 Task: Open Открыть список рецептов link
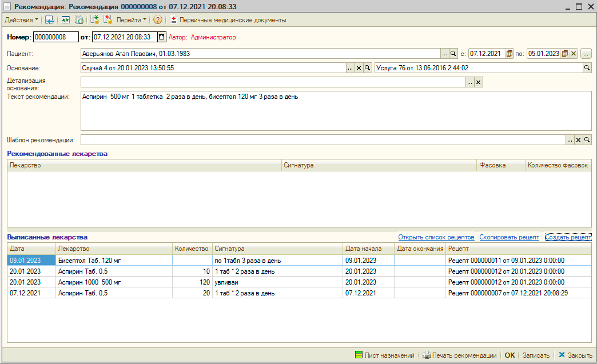tap(436, 237)
